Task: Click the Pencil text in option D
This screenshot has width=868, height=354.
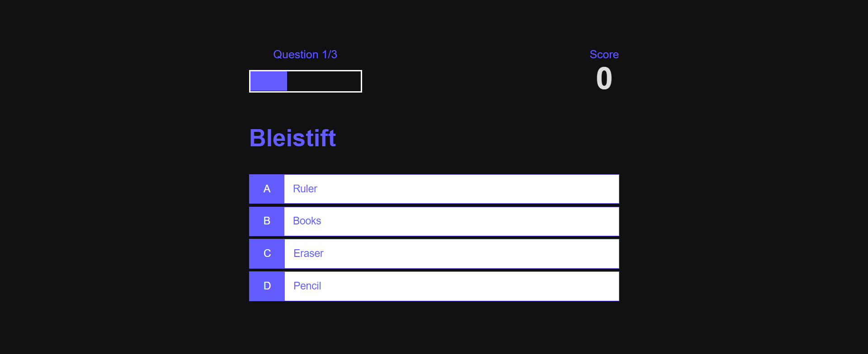Action: 307,286
